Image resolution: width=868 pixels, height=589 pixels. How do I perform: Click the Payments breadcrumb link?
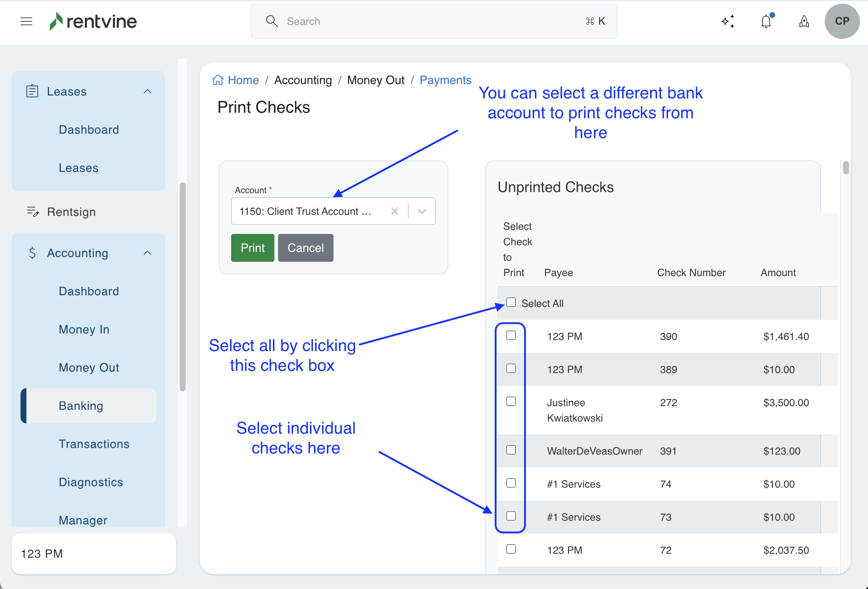(445, 80)
